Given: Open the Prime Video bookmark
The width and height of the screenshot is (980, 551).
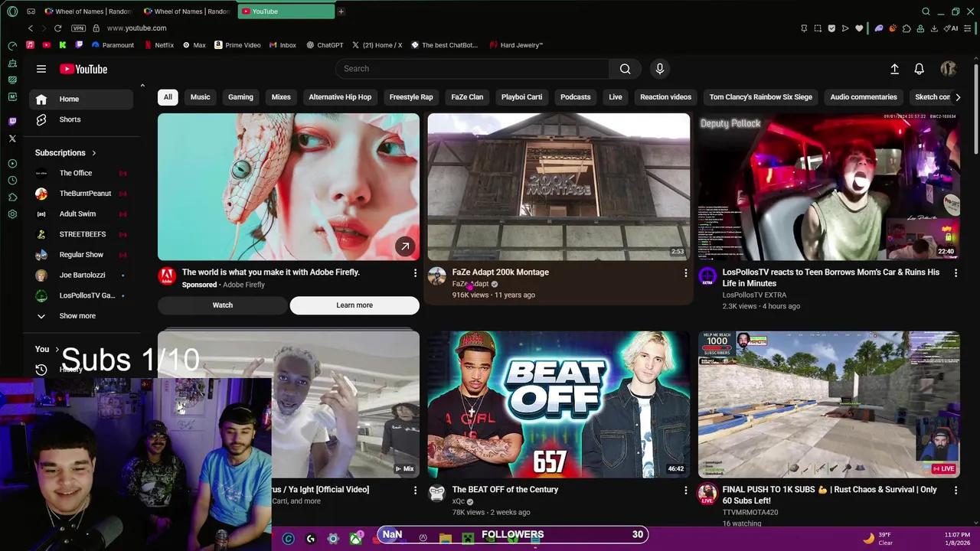Looking at the screenshot, I should click(237, 45).
